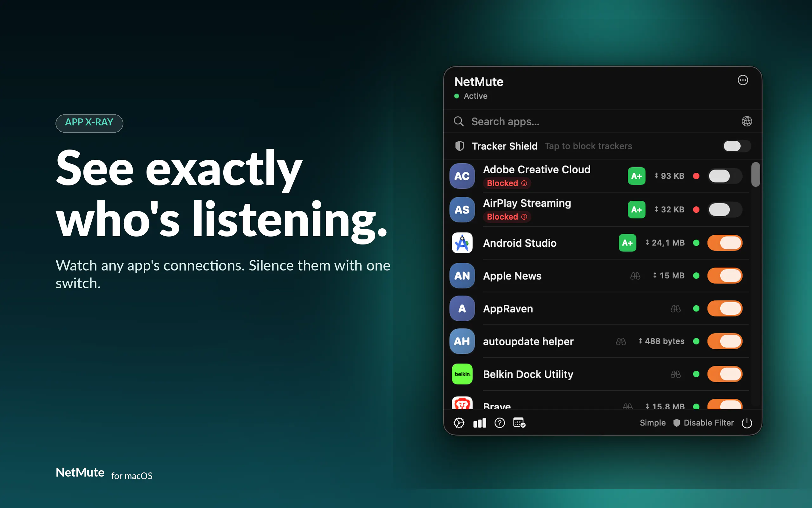Click the Belkin Dock Utility name
The width and height of the screenshot is (812, 508).
coord(528,374)
